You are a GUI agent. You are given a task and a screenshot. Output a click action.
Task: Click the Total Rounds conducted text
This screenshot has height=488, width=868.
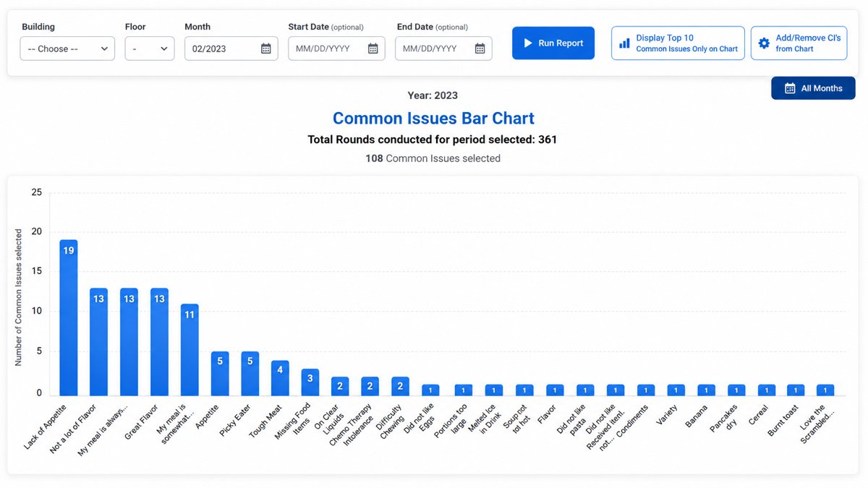pyautogui.click(x=433, y=140)
